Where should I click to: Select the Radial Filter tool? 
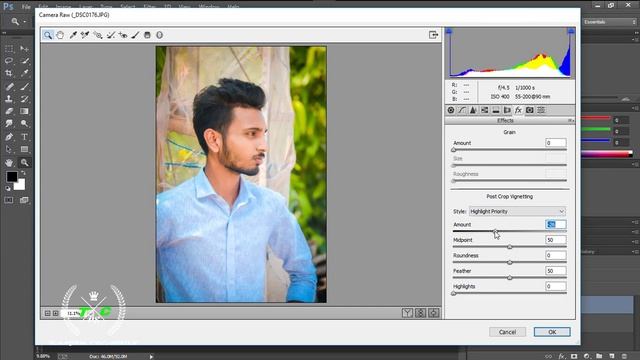(160, 35)
